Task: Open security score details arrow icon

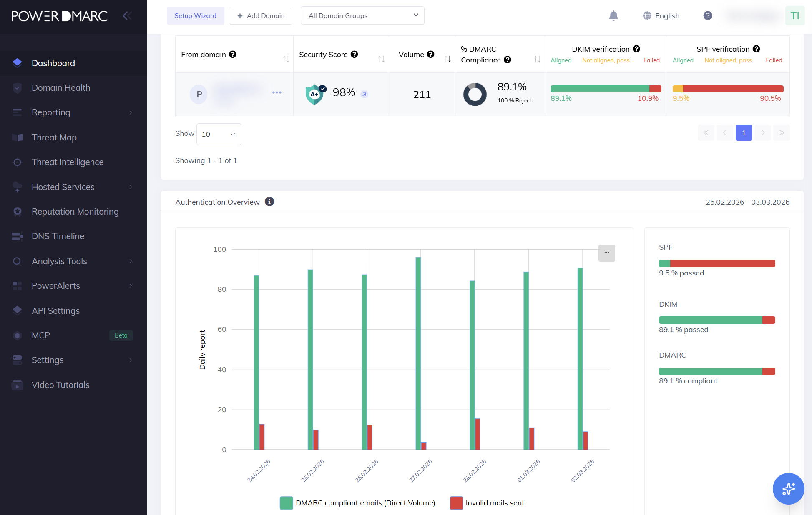Action: 364,95
